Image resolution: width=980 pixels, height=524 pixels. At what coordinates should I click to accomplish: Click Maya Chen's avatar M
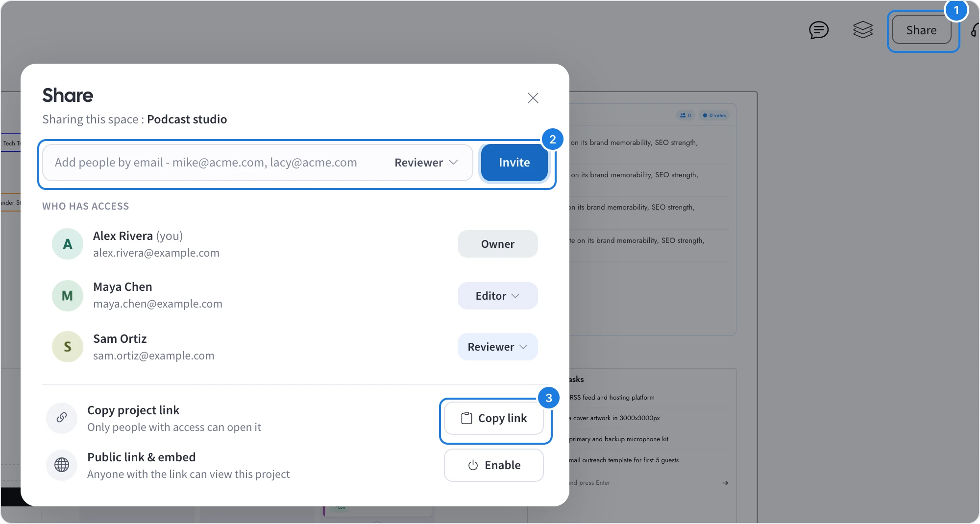tap(68, 296)
